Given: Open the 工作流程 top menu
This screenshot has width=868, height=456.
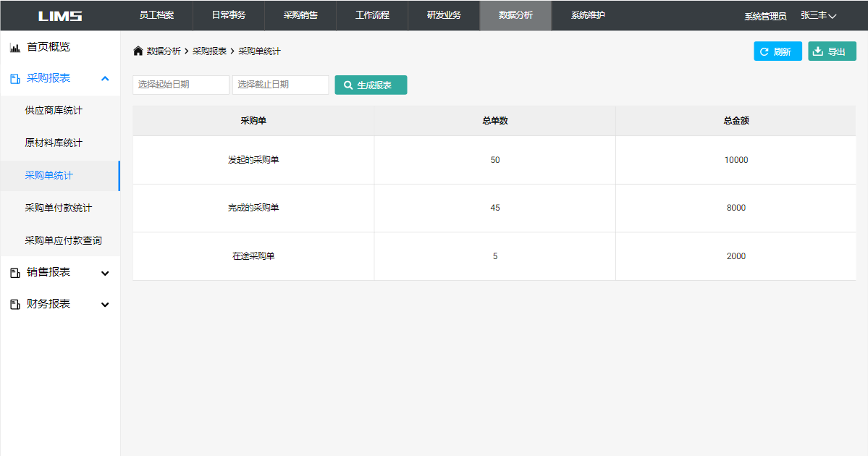Looking at the screenshot, I should coord(372,15).
